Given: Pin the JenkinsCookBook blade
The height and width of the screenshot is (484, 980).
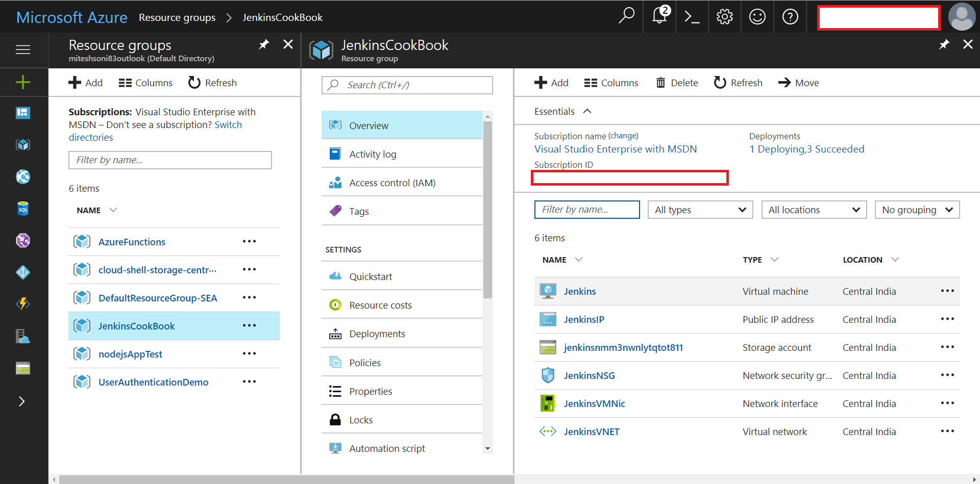Looking at the screenshot, I should [944, 45].
